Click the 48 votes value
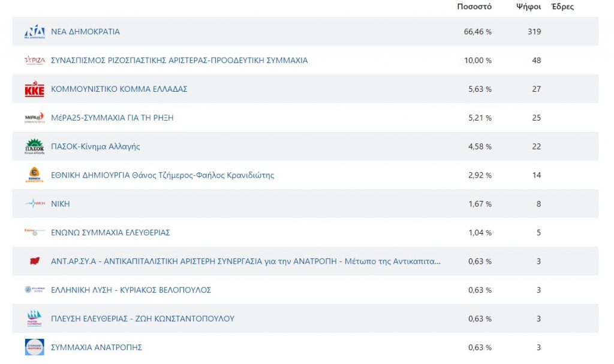This screenshot has width=614, height=364. [x=537, y=61]
